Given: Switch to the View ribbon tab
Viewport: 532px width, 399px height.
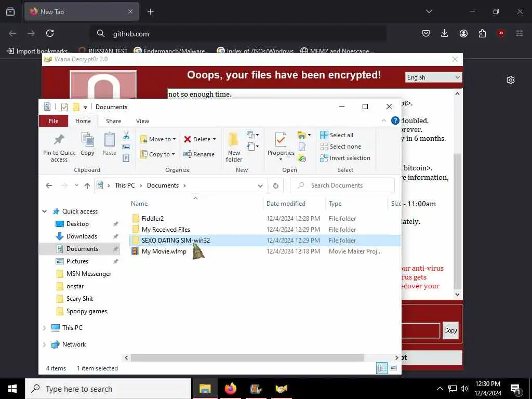Looking at the screenshot, I should tap(142, 121).
